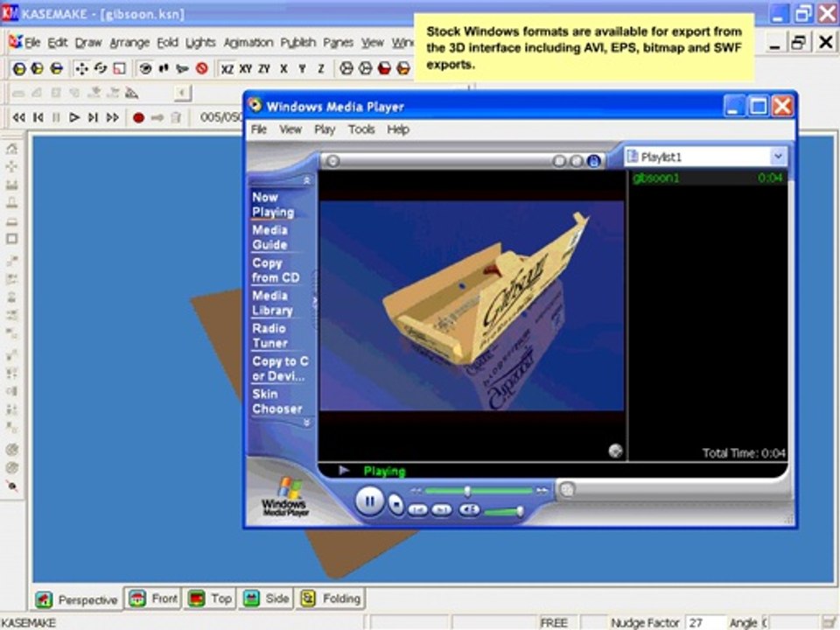Open Media Player Help menu
840x630 pixels.
tap(398, 129)
